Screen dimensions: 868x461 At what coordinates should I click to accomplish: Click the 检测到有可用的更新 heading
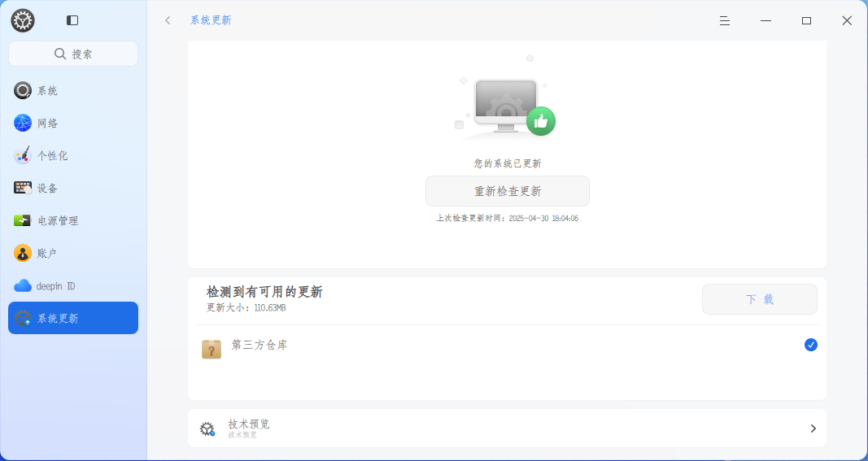coord(264,292)
